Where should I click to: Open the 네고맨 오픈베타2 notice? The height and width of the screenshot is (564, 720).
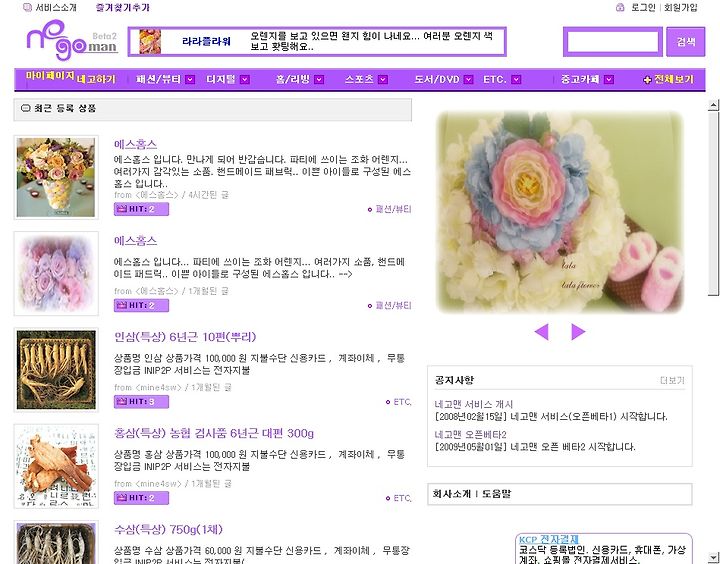pyautogui.click(x=470, y=434)
